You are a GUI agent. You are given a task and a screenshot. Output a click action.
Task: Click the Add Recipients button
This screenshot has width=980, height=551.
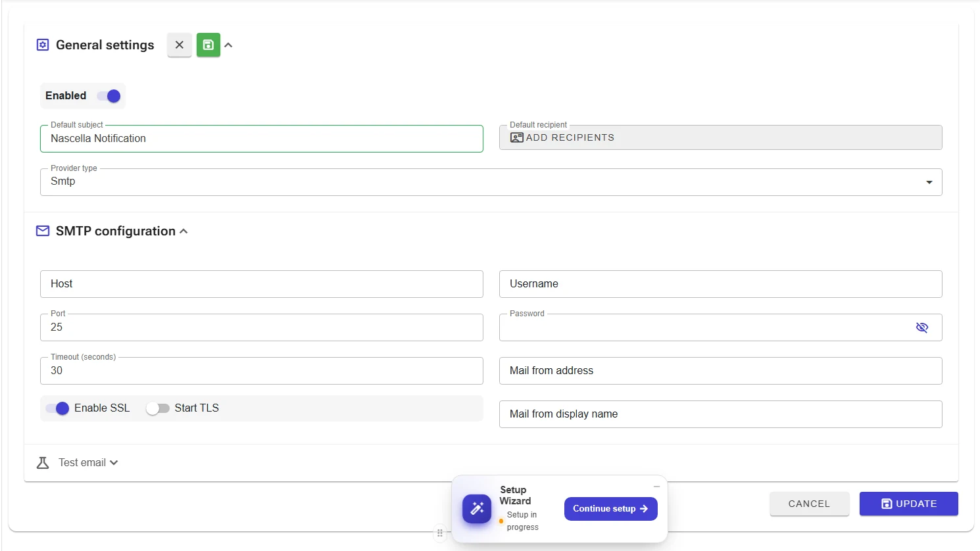click(721, 137)
